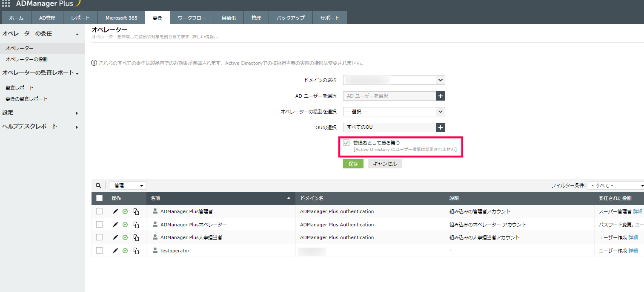Click green status icon for ADManager Plusオペレーター
Screen dimensions: 644x292
[x=125, y=225]
